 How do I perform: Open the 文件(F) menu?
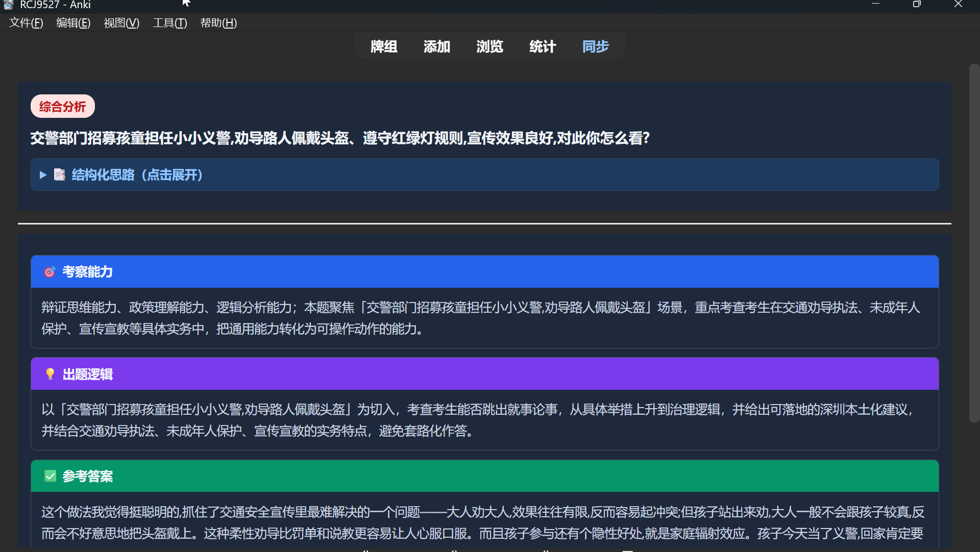(26, 23)
